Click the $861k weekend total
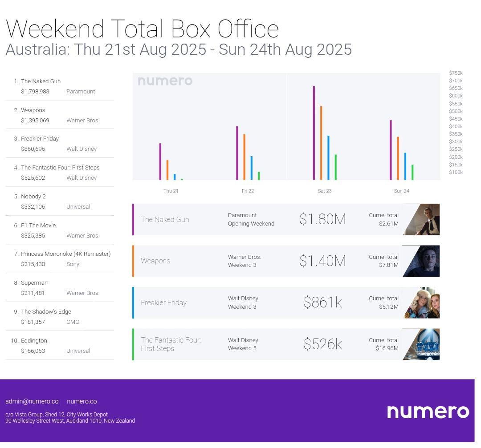The image size is (481, 448). [322, 303]
